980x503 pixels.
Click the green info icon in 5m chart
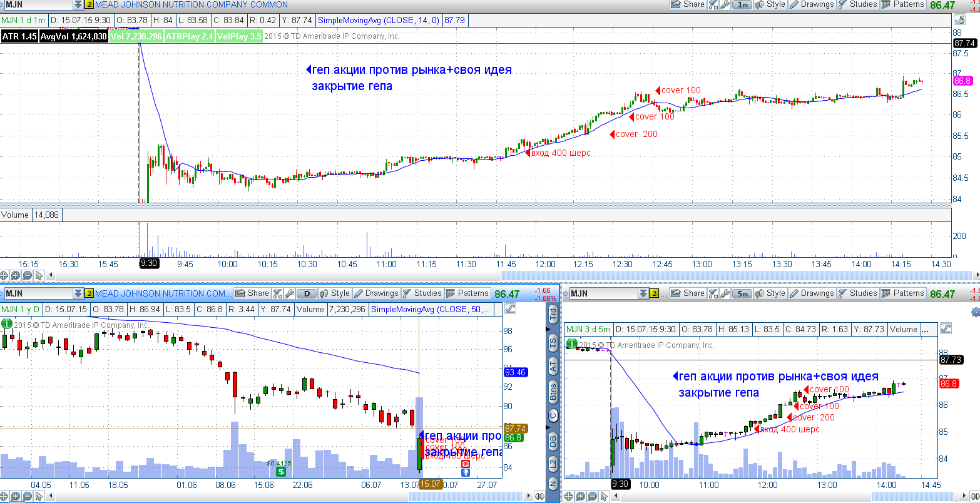point(571,343)
